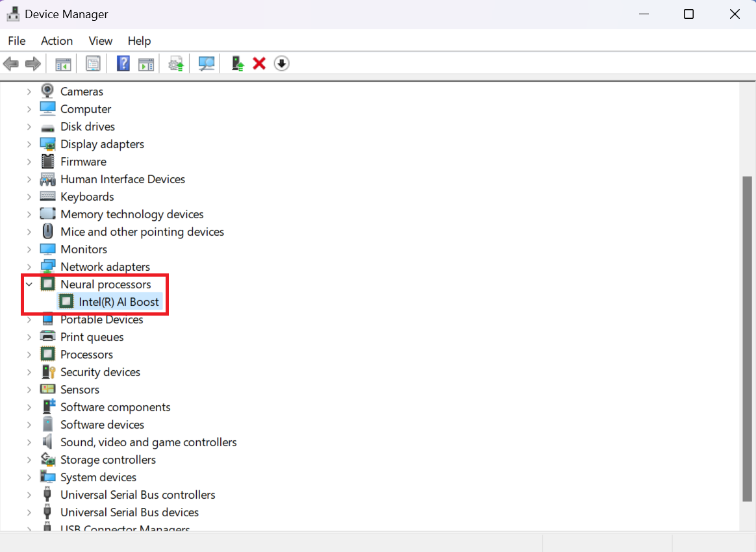Viewport: 756px width, 552px height.
Task: Select the Intel(R) AI Boost device
Action: click(x=119, y=302)
